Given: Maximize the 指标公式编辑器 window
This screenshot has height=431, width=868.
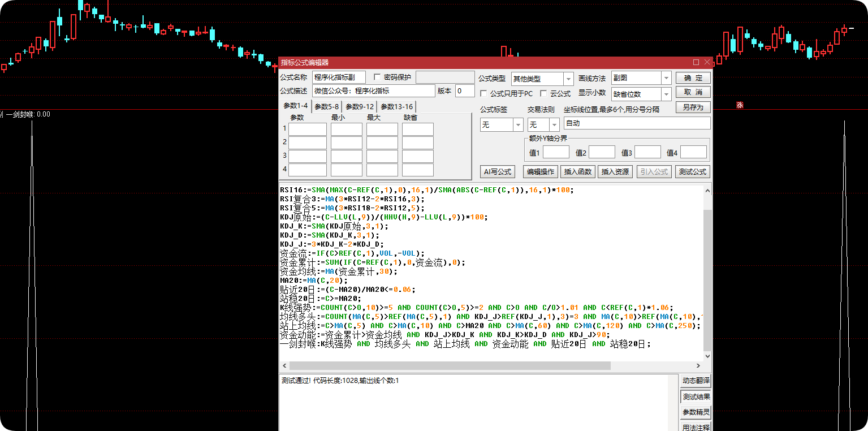Looking at the screenshot, I should pyautogui.click(x=696, y=62).
